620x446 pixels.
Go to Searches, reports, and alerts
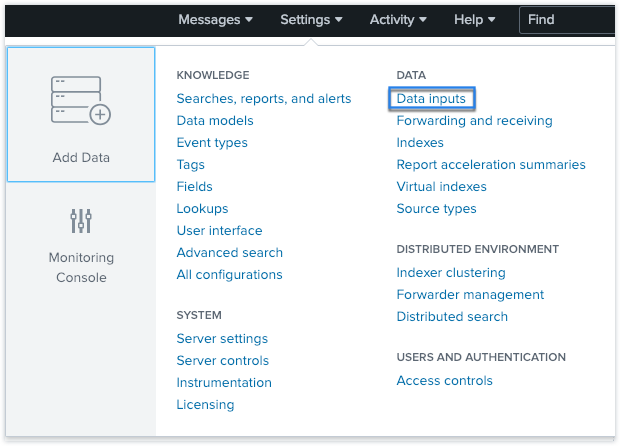[x=264, y=99]
